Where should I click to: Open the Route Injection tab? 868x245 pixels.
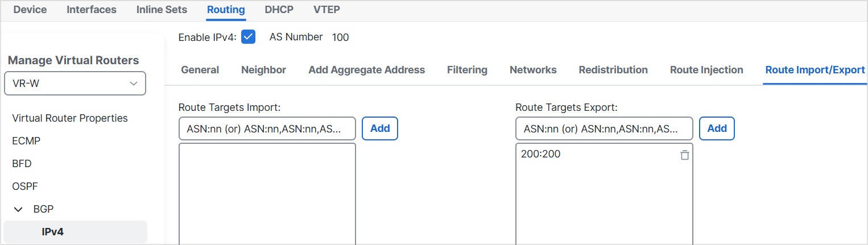pyautogui.click(x=706, y=70)
